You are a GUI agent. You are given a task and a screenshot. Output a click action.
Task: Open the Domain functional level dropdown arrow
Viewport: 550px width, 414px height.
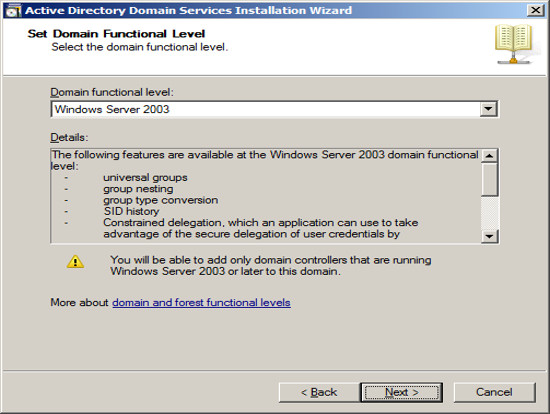tap(488, 109)
